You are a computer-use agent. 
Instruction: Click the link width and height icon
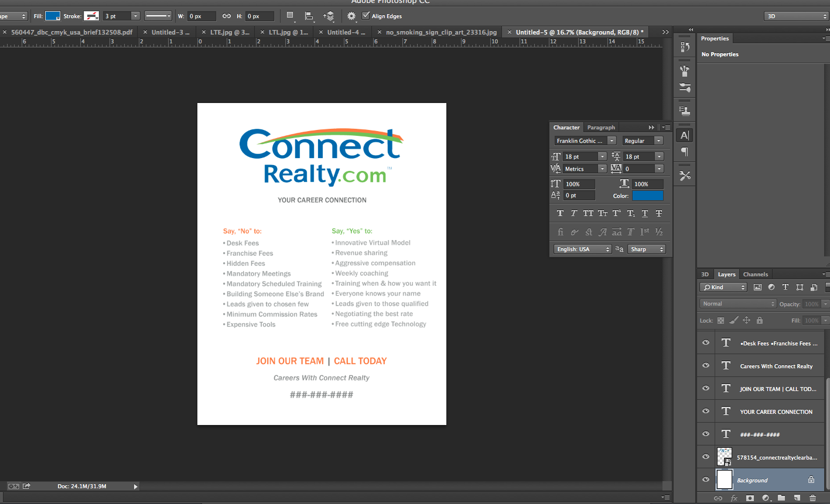[227, 16]
